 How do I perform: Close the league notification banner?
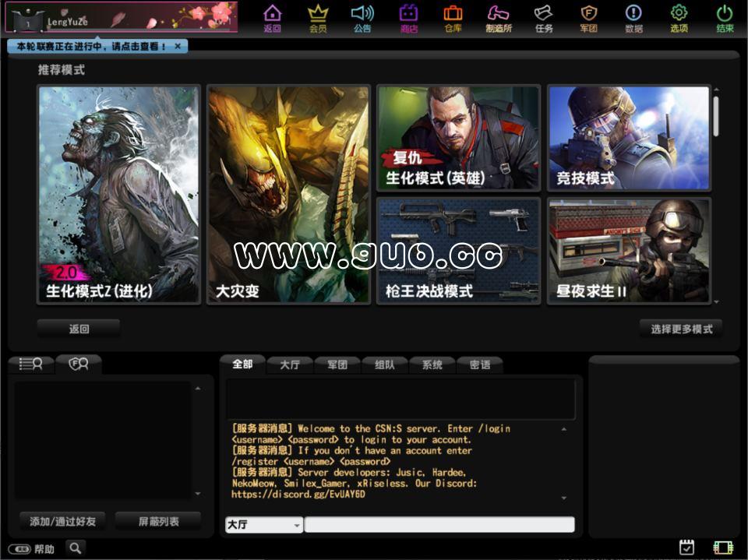tap(178, 46)
